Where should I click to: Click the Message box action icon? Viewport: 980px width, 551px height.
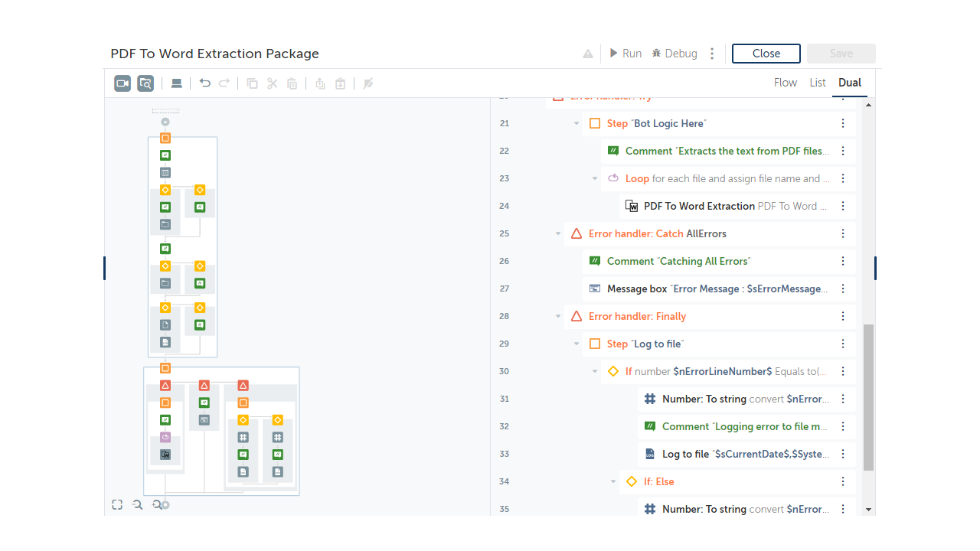pyautogui.click(x=595, y=289)
